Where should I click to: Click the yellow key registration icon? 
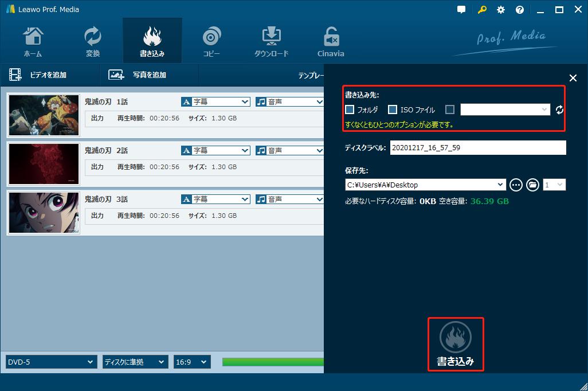pyautogui.click(x=482, y=10)
